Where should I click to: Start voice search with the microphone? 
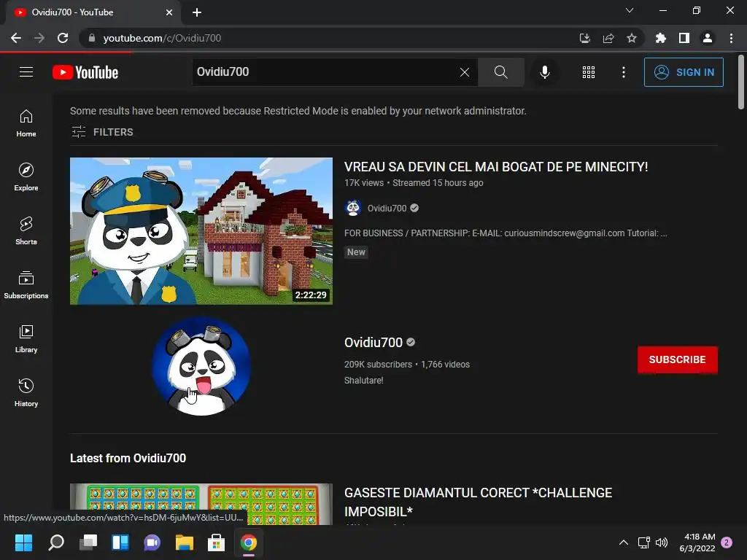click(544, 72)
